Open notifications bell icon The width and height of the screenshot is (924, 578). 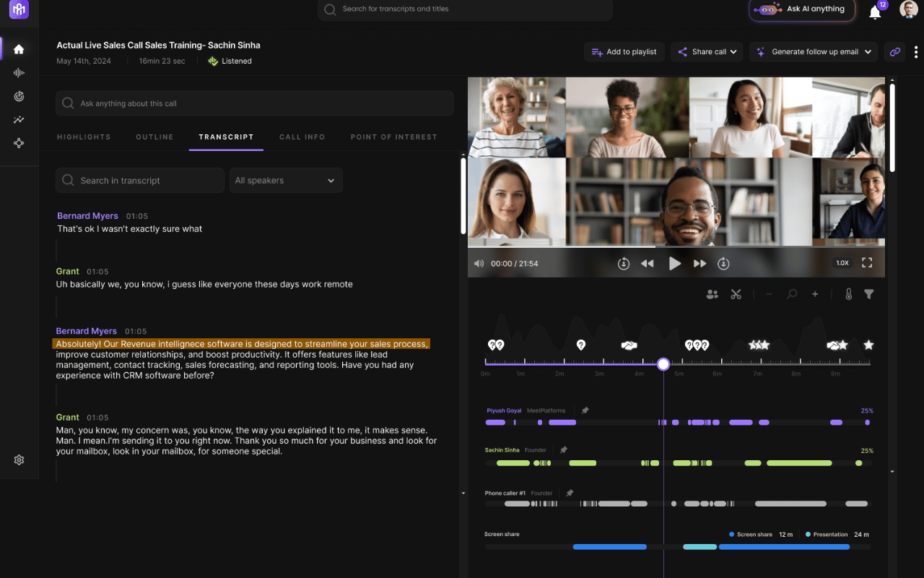coord(875,12)
